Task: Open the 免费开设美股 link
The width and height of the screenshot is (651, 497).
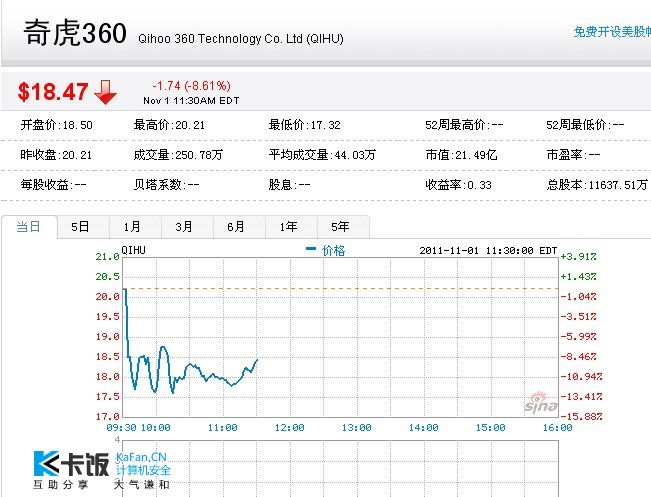Action: tap(612, 32)
